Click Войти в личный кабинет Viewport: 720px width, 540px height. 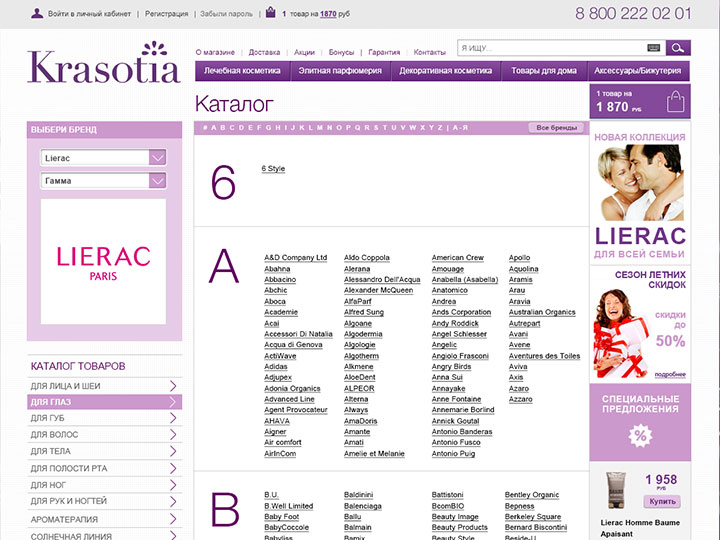click(90, 14)
